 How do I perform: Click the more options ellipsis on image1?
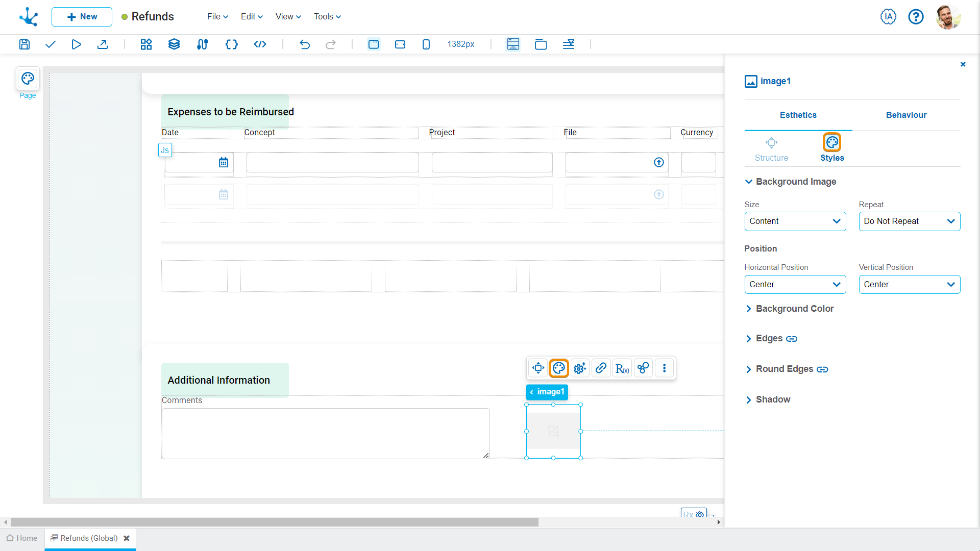click(665, 368)
